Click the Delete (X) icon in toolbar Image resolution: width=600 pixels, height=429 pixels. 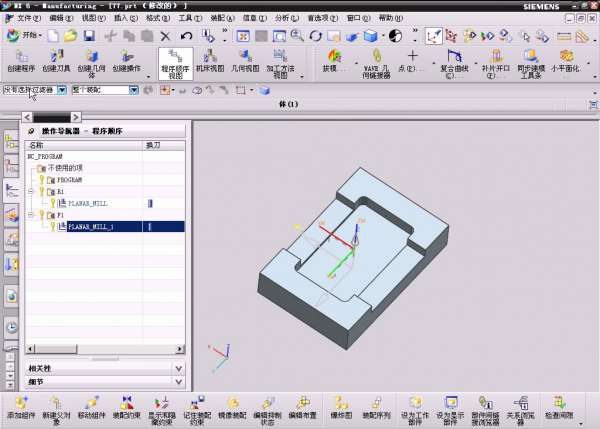[x=165, y=36]
